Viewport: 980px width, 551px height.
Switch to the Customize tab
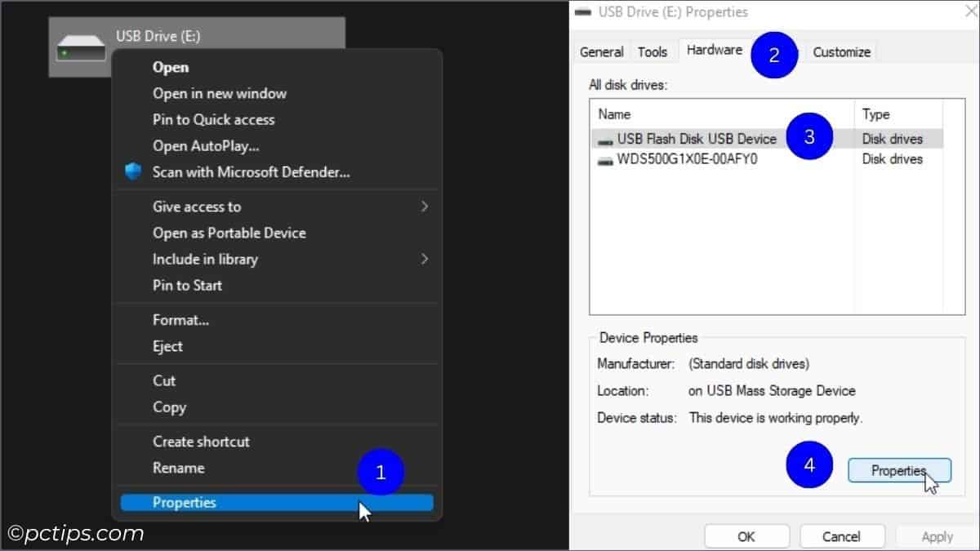coord(841,52)
